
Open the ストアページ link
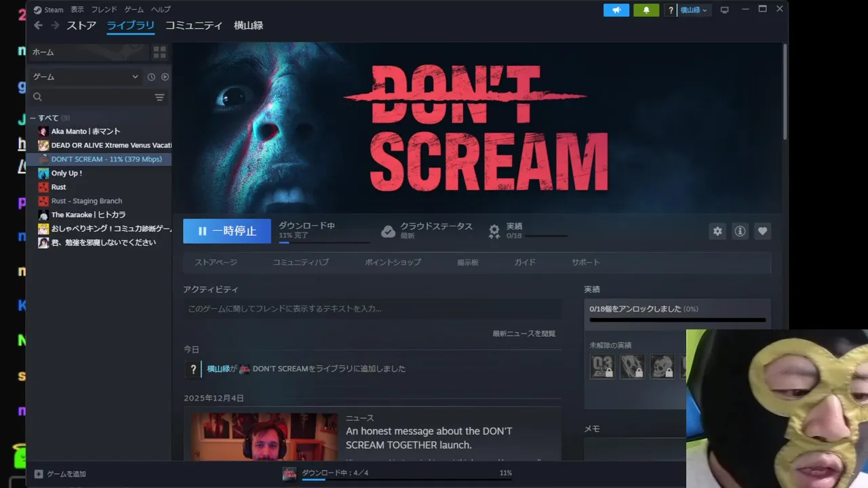click(216, 262)
